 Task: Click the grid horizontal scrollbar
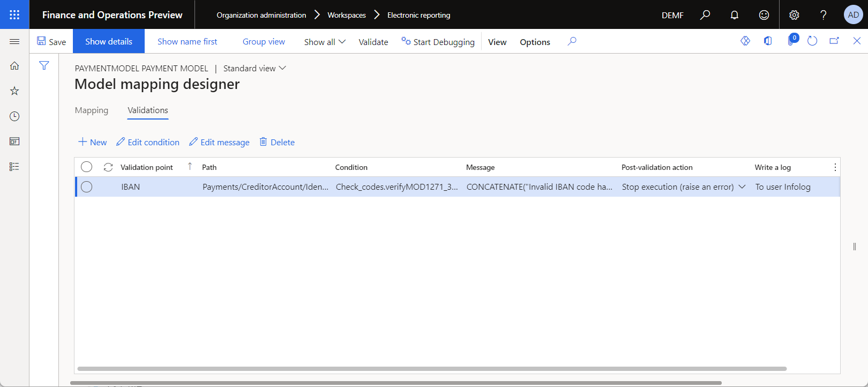pos(432,369)
